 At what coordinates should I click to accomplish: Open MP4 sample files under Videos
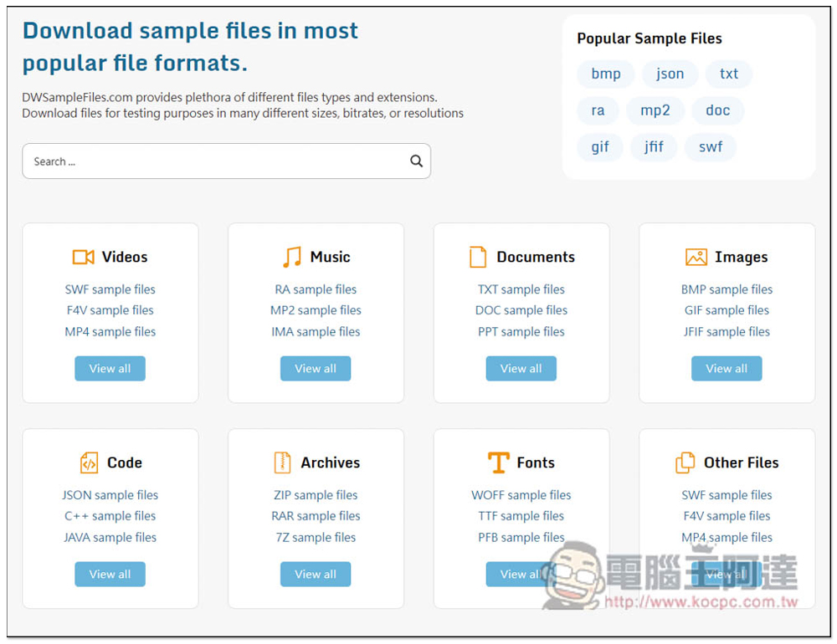click(110, 331)
